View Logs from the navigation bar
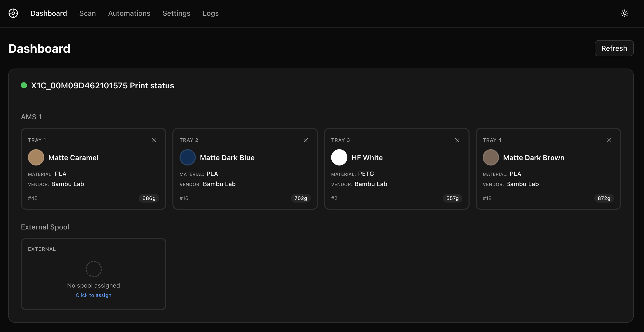644x332 pixels. point(211,13)
